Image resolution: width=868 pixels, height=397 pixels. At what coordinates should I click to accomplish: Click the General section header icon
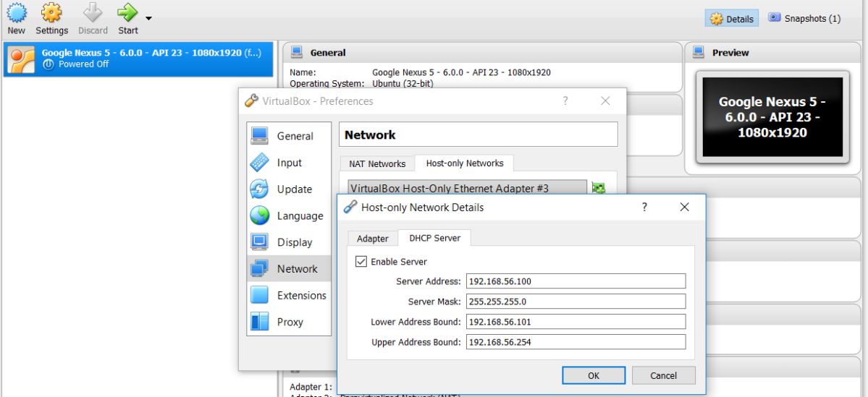(x=297, y=52)
